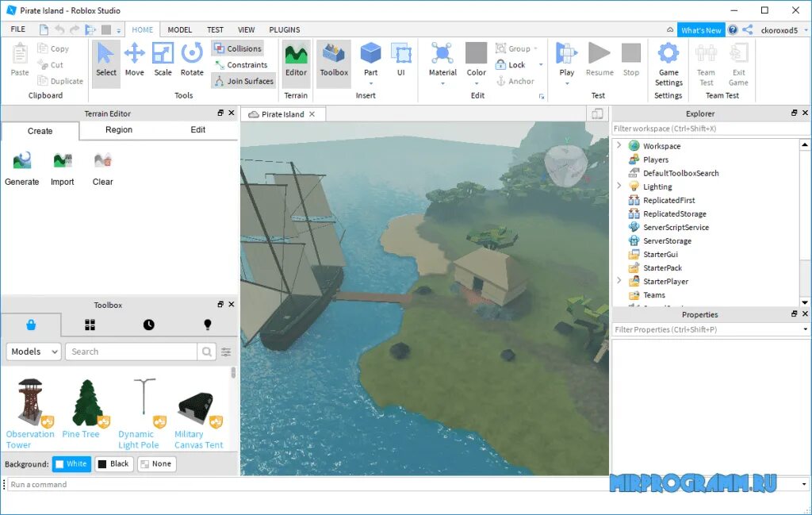Screen dimensions: 812x515
Task: Click the Toolbox results scrollbar
Action: click(x=234, y=372)
